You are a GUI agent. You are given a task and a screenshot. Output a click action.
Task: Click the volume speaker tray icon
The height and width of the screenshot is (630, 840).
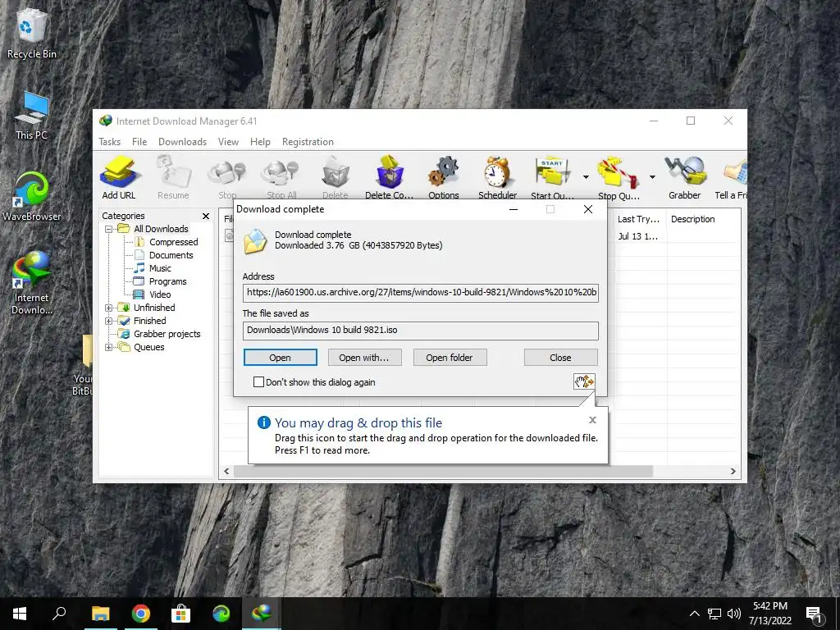pos(734,614)
